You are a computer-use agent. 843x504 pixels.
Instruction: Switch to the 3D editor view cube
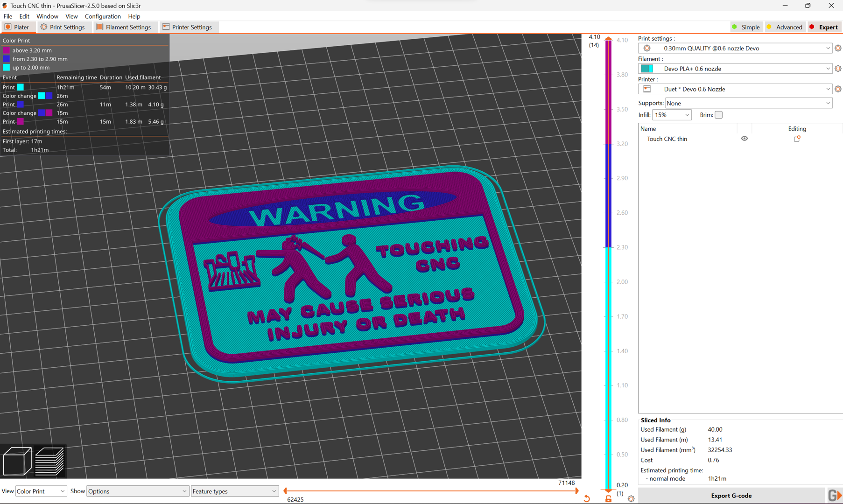(x=17, y=461)
